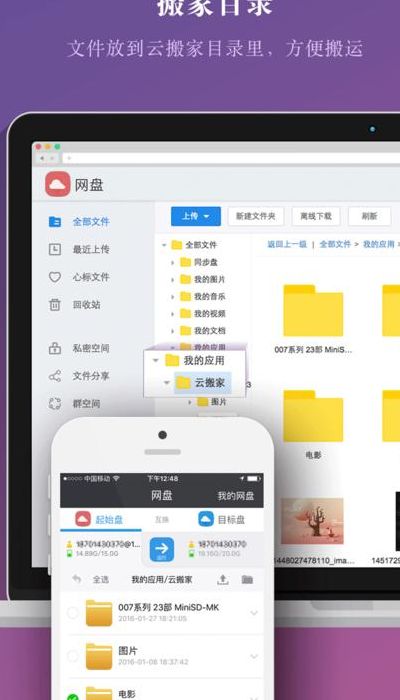
Task: Tap the blue arrow transfer button
Action: click(162, 549)
